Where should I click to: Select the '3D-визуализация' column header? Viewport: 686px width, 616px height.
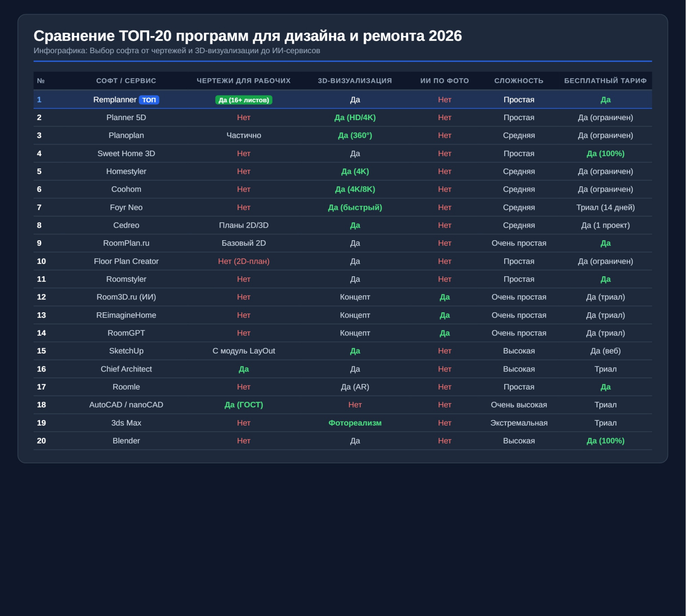(x=355, y=81)
